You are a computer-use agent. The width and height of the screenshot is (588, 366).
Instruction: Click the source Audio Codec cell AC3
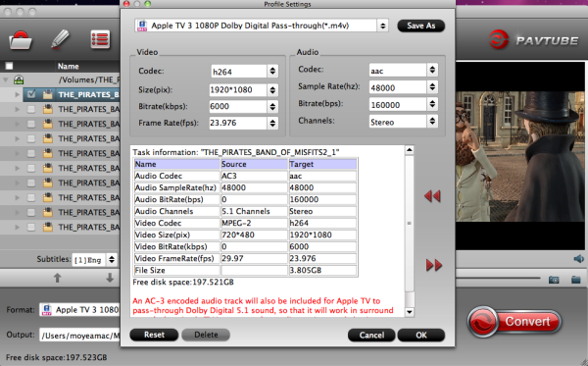(x=254, y=176)
